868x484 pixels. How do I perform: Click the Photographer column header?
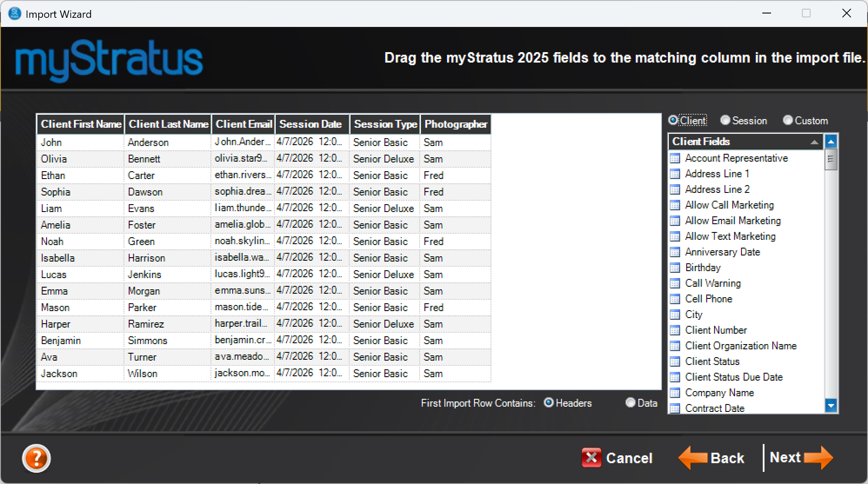tap(456, 124)
